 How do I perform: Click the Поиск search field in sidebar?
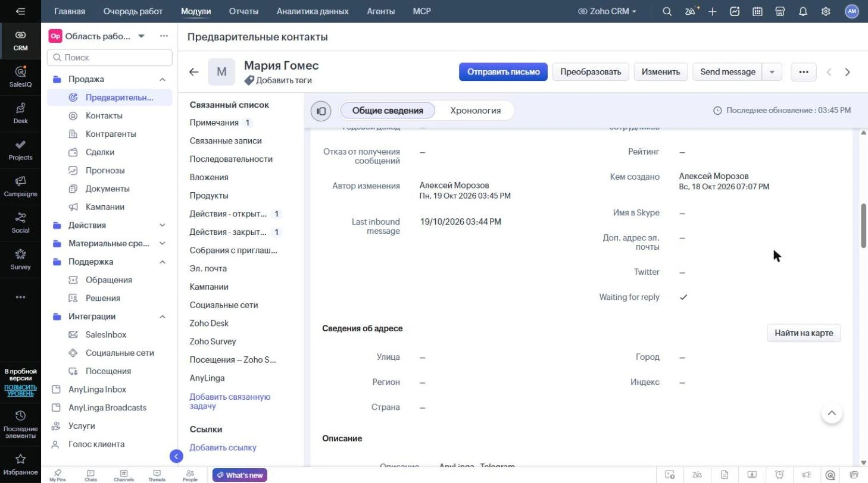(110, 58)
